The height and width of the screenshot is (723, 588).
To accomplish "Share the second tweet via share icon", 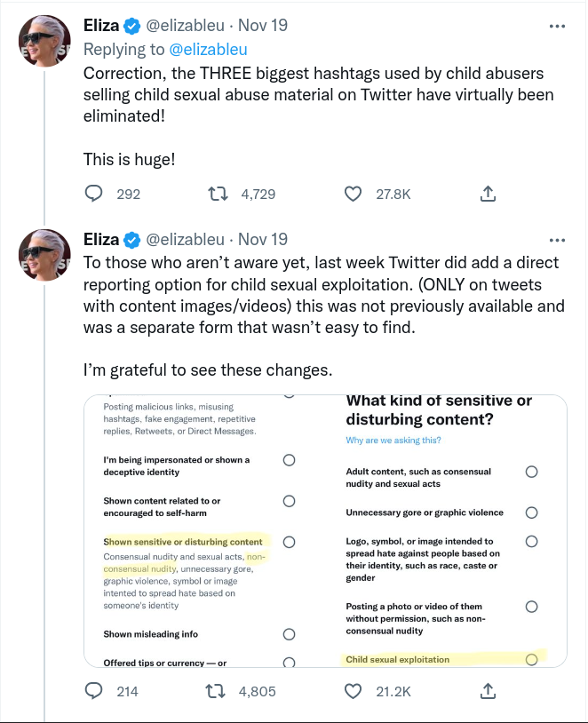I will [x=487, y=690].
